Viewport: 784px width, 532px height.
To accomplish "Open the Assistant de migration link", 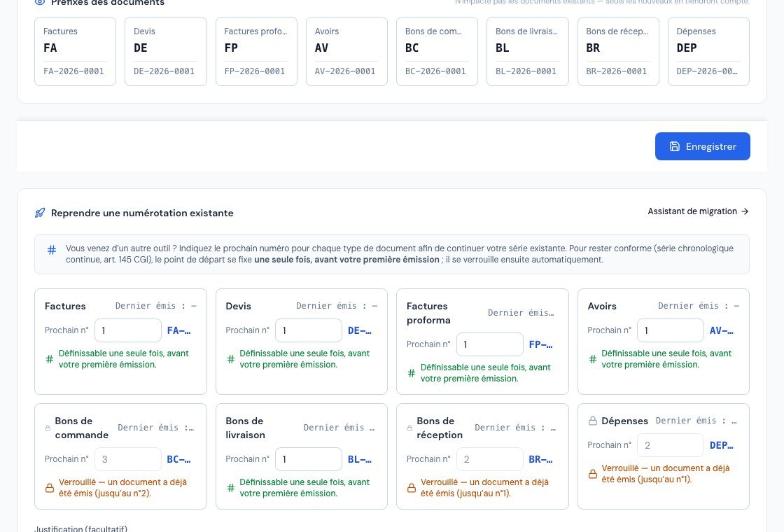I will 698,211.
